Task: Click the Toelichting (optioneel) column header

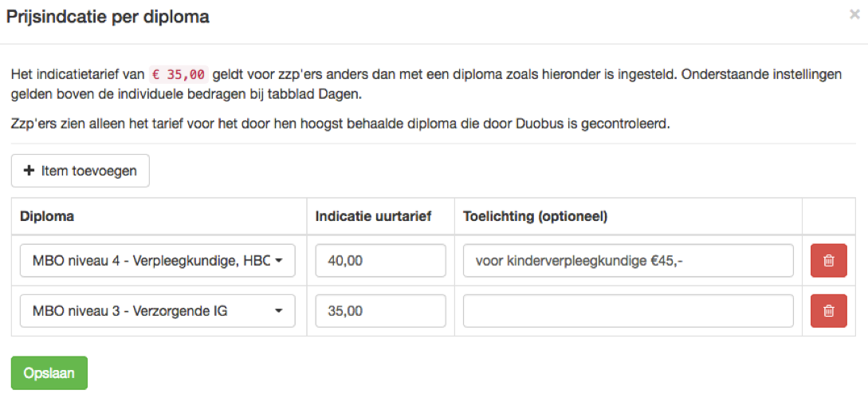Action: [x=536, y=216]
